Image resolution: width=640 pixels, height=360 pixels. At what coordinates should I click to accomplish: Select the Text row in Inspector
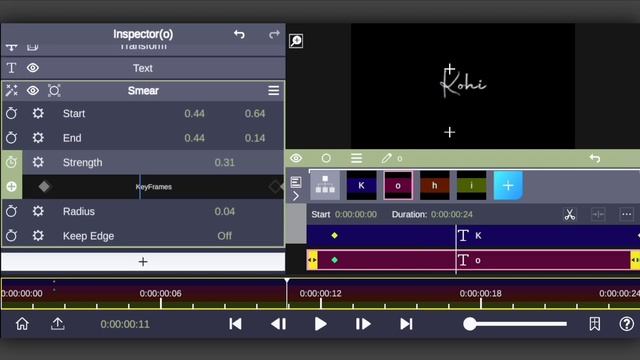(x=143, y=68)
